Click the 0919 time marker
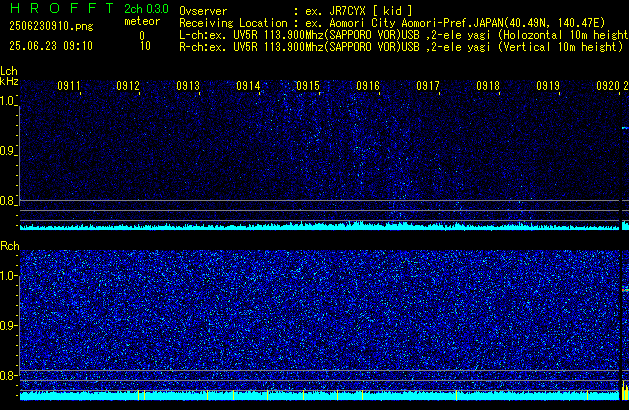This screenshot has height=410, width=629. (548, 86)
